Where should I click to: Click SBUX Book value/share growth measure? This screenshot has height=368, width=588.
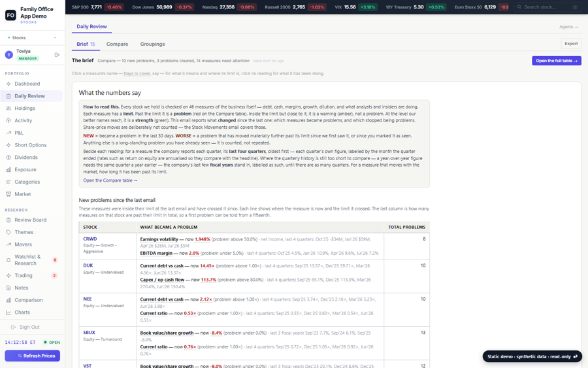(167, 333)
